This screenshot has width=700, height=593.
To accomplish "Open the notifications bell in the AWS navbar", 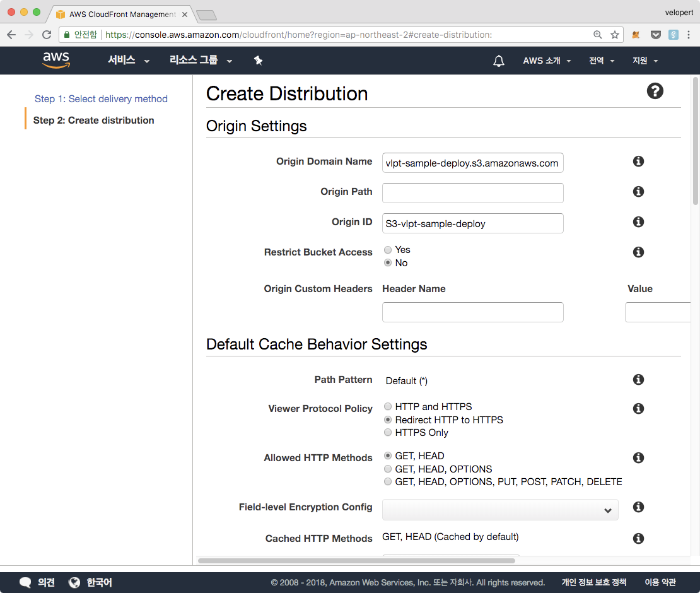I will point(499,61).
